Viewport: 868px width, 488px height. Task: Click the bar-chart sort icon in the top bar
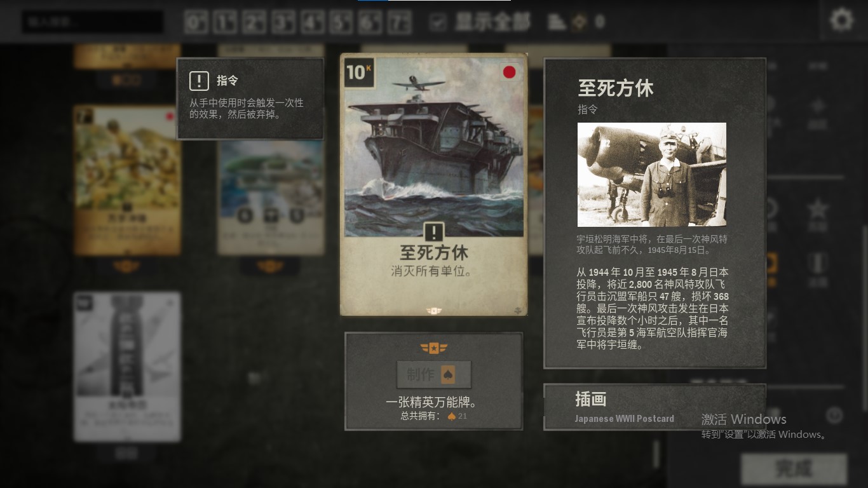557,22
